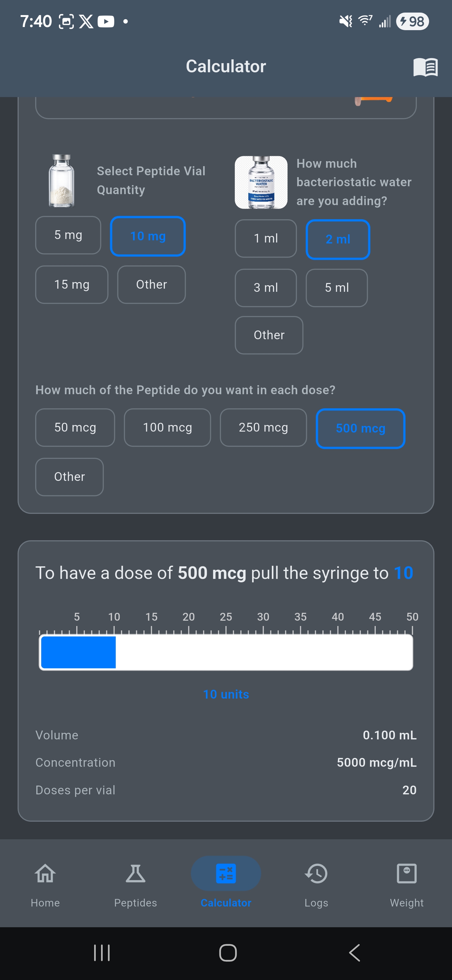This screenshot has width=452, height=980.
Task: Select the 15 mg vial option
Action: (x=72, y=285)
